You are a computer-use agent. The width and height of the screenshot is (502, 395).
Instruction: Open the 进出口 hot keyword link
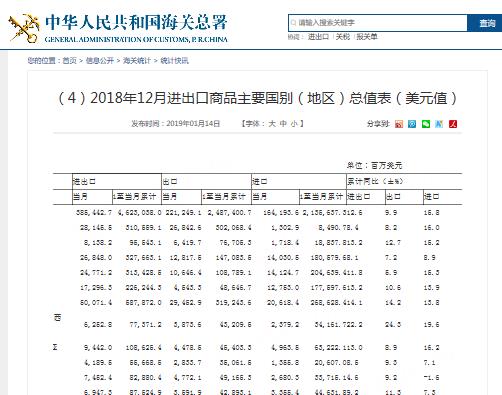tap(318, 37)
